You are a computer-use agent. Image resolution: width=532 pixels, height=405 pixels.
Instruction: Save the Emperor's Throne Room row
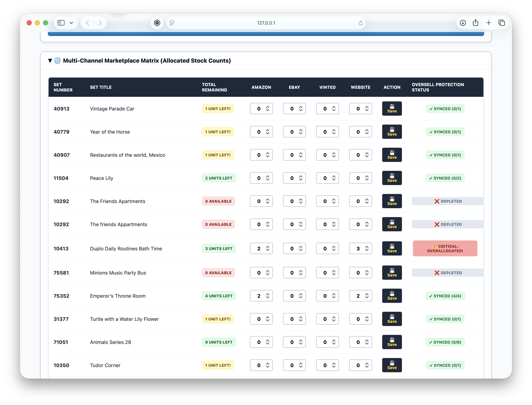[392, 296]
